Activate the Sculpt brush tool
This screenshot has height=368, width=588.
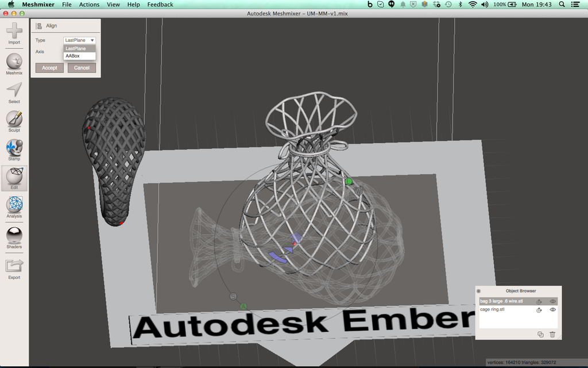coord(14,121)
